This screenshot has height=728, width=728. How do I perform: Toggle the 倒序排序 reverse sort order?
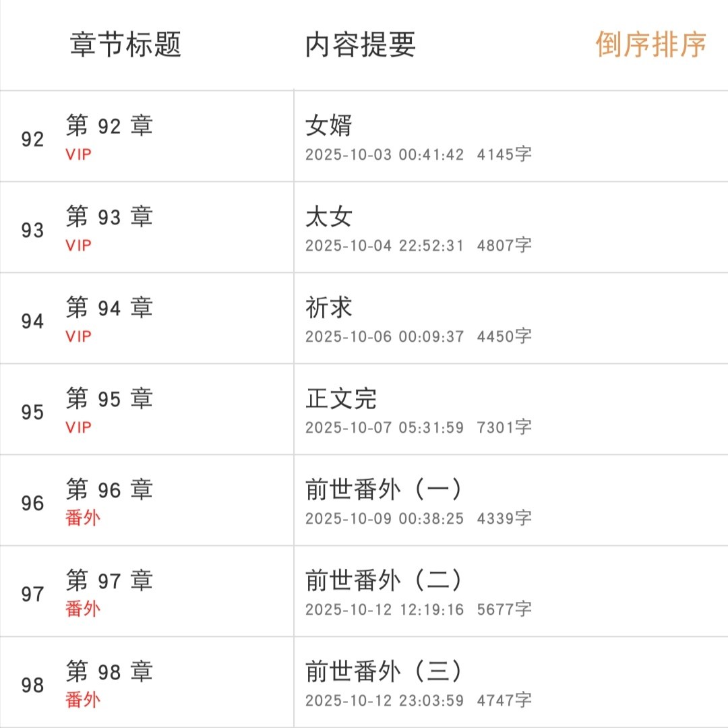(x=650, y=44)
